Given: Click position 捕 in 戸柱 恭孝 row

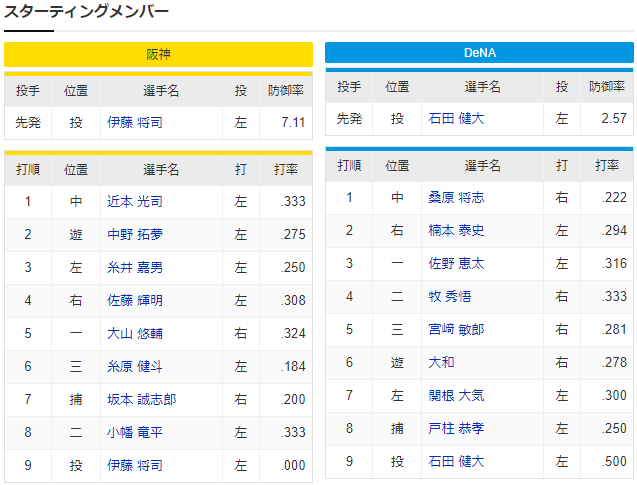Looking at the screenshot, I should [x=397, y=428].
